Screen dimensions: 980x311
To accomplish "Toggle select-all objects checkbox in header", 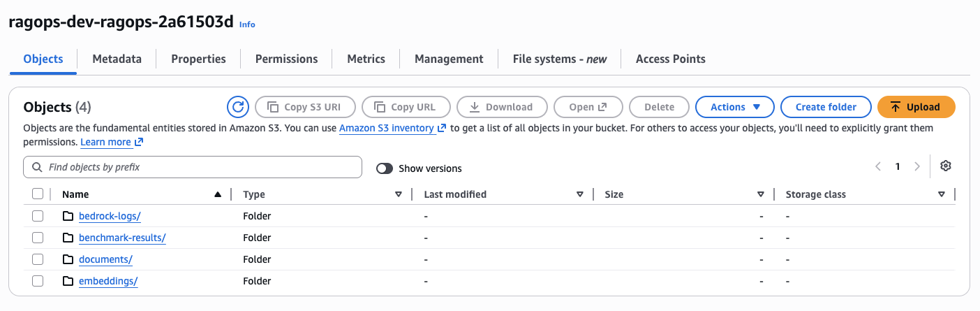I will [38, 194].
